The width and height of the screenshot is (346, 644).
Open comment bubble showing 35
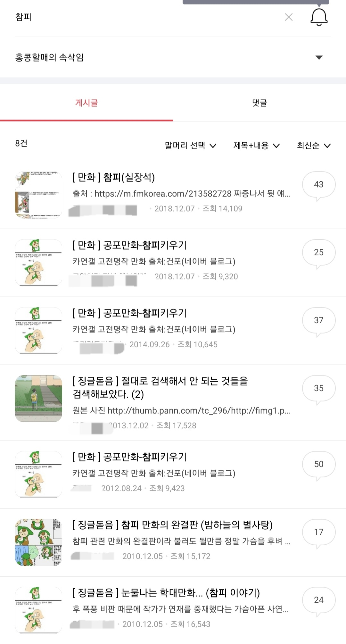[x=318, y=389]
